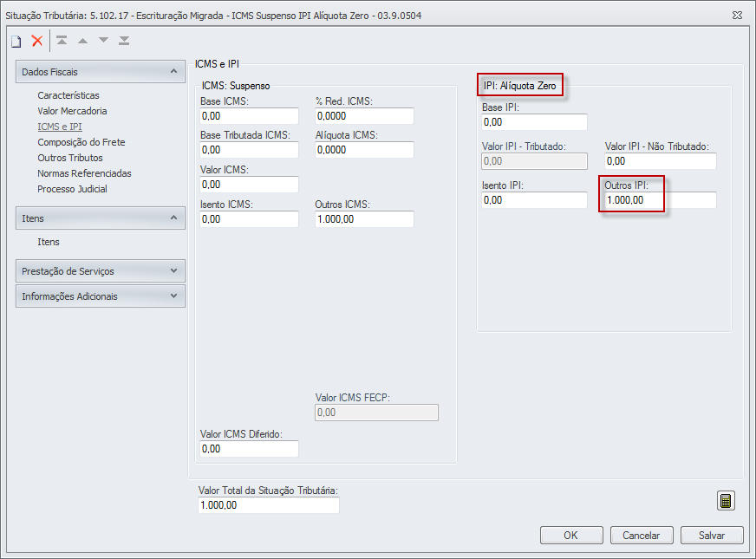Focus the Outros IPI input field

[660, 200]
